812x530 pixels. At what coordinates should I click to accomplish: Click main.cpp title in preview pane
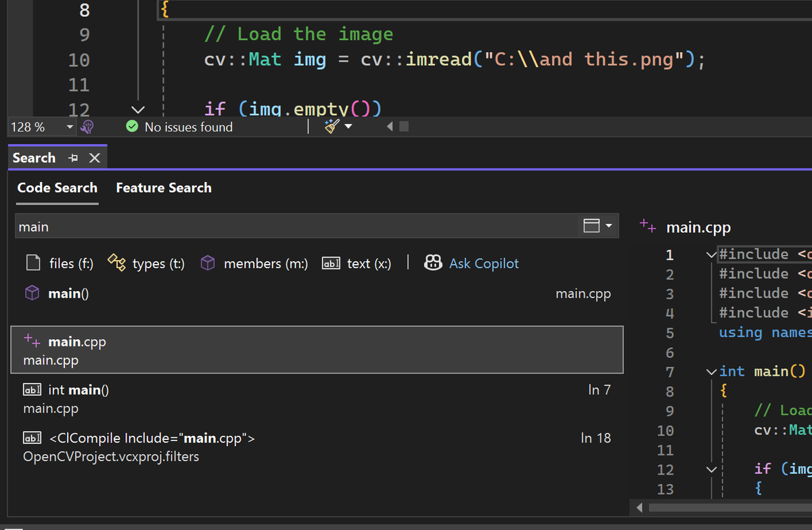point(698,227)
